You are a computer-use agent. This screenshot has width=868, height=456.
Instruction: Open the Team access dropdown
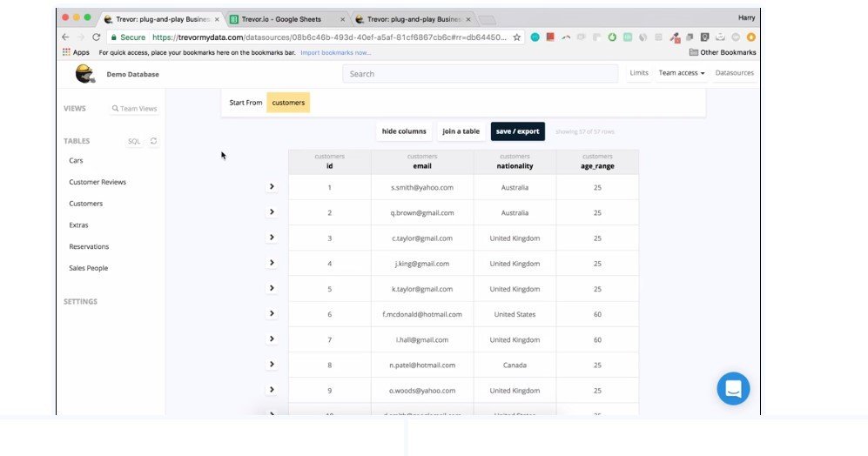[681, 73]
